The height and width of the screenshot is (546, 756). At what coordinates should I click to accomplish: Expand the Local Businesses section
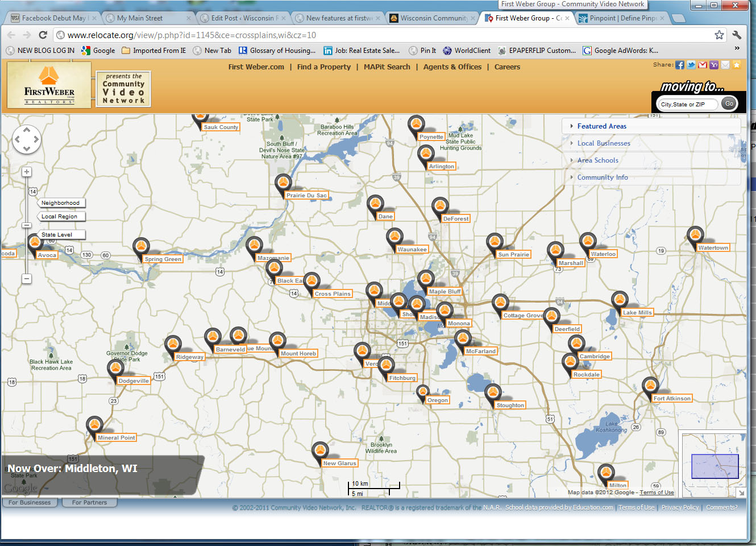click(x=651, y=143)
